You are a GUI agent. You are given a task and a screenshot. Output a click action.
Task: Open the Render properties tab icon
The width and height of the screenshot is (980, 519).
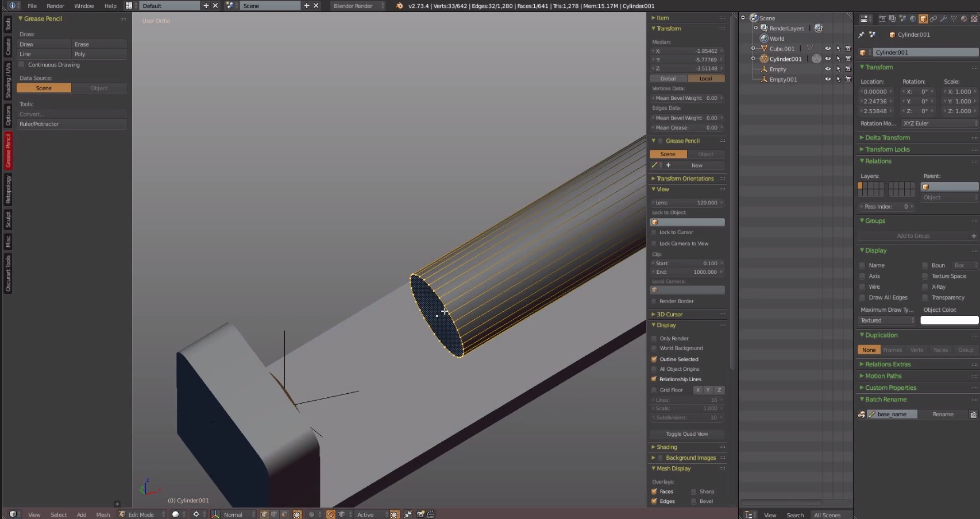[x=883, y=18]
